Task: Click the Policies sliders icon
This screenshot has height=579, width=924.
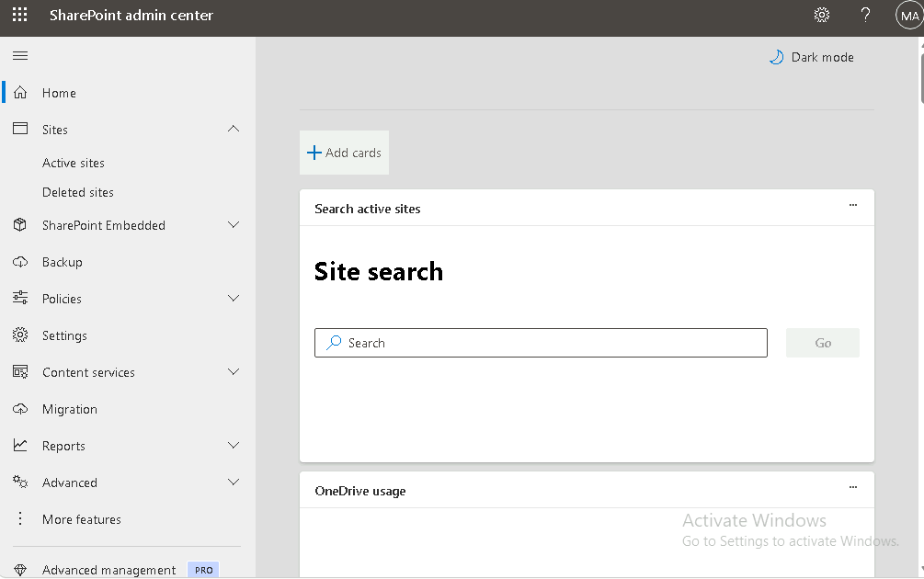Action: pos(20,298)
